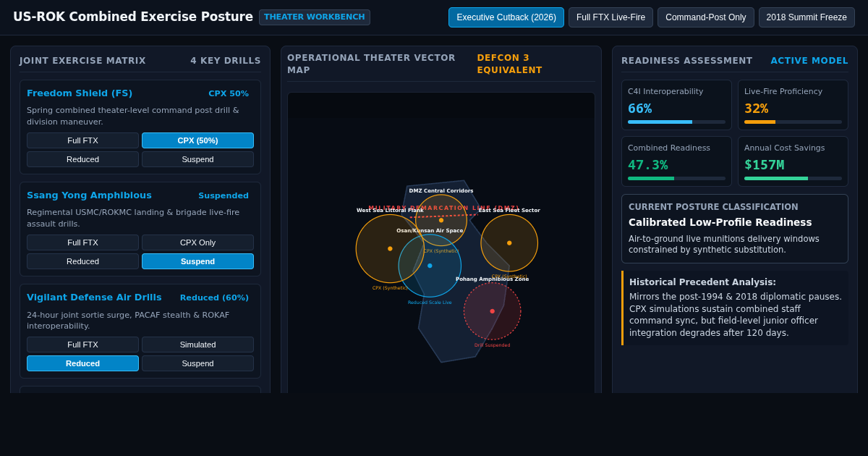Click the Freedom Shield (FS) title
The image size is (868, 456).
coord(80,93)
